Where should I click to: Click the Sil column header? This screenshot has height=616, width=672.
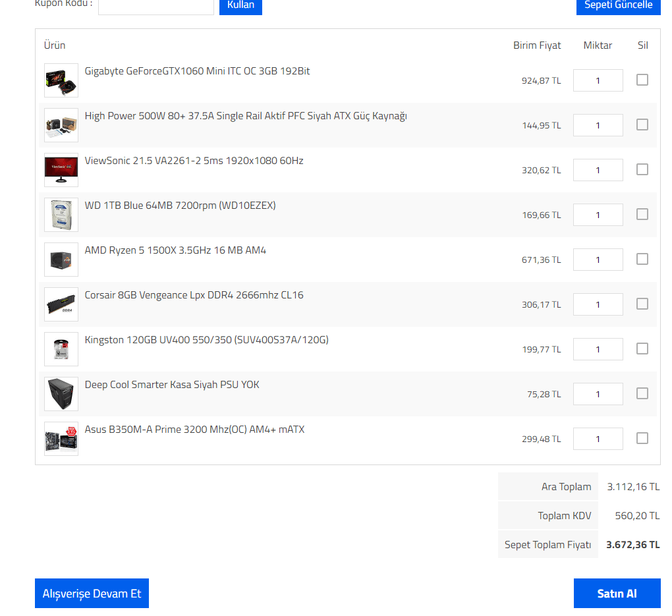coord(643,45)
